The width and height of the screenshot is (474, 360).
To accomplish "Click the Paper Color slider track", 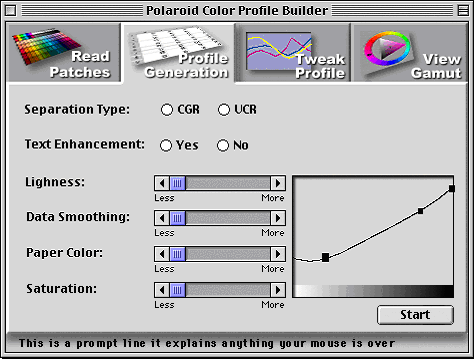I will pyautogui.click(x=228, y=254).
